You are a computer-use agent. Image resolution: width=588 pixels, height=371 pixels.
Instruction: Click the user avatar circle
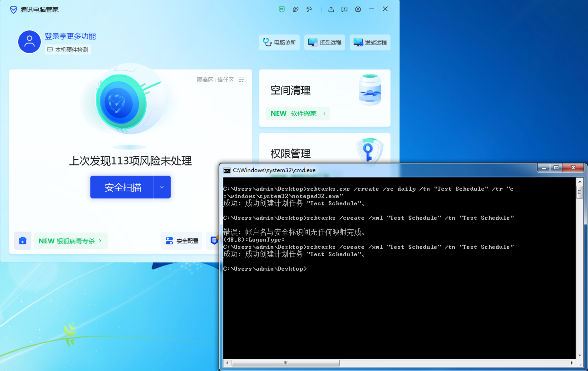[x=30, y=42]
